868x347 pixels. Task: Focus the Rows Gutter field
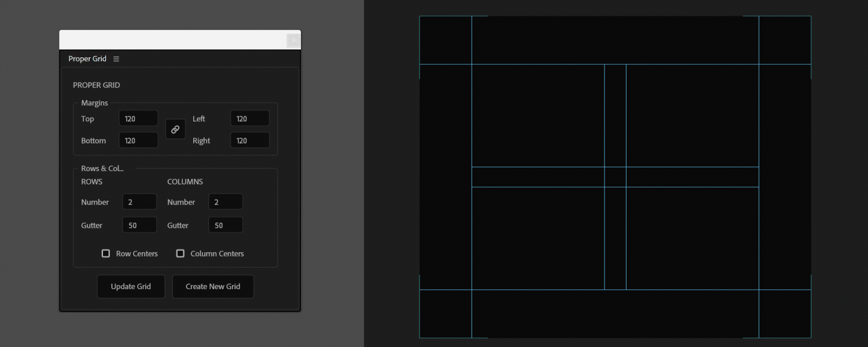tap(139, 226)
